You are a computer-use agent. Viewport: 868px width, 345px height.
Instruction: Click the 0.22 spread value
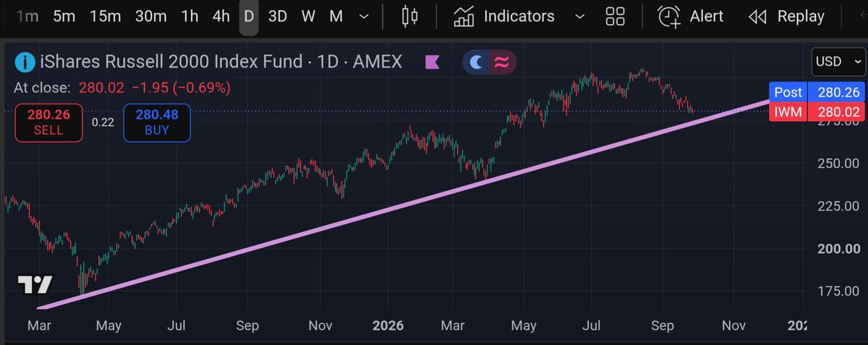point(103,122)
